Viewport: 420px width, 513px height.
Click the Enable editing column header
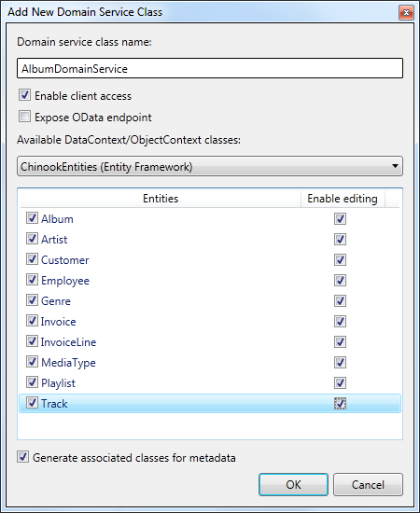coord(343,199)
